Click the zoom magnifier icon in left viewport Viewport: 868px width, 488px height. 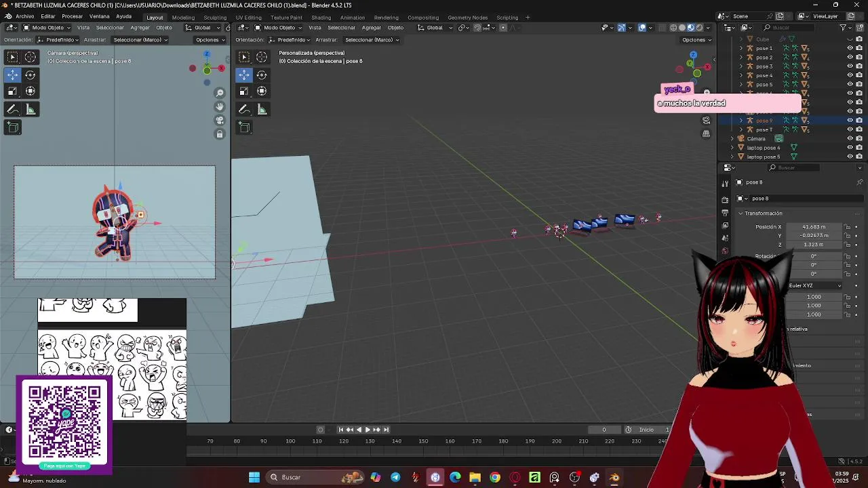tap(220, 93)
